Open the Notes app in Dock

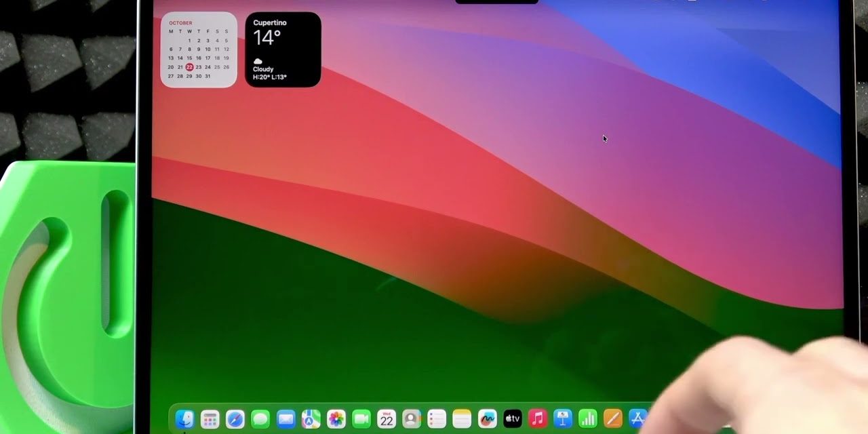pyautogui.click(x=462, y=419)
